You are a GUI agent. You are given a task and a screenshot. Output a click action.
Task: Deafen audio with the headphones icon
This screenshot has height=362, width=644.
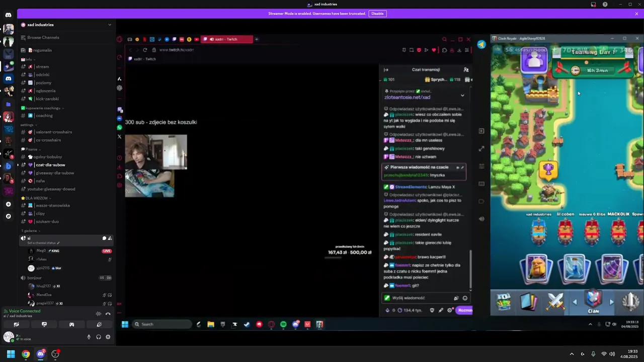(99, 337)
